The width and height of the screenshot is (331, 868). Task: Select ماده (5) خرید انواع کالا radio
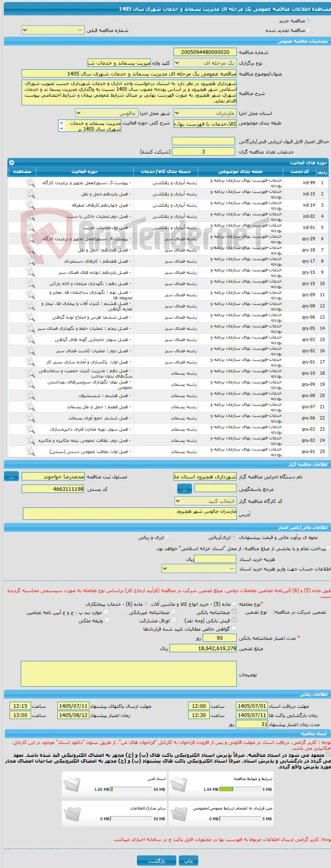tap(235, 604)
